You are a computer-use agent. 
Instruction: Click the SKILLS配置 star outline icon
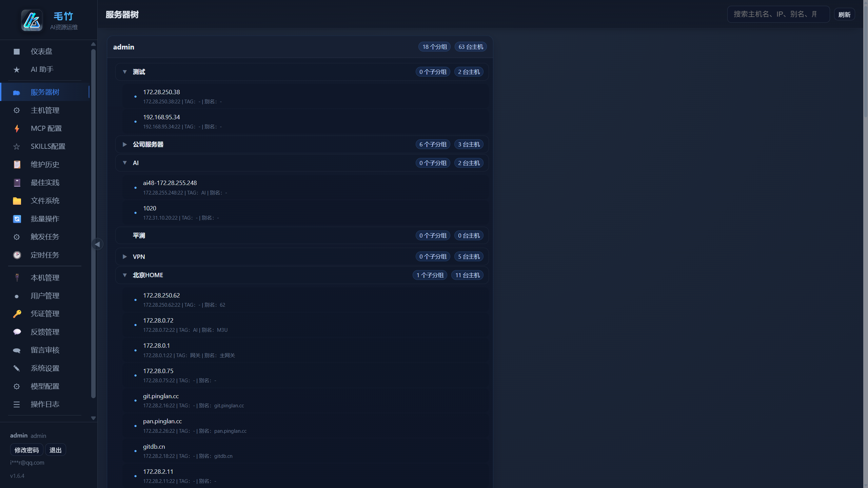[17, 146]
